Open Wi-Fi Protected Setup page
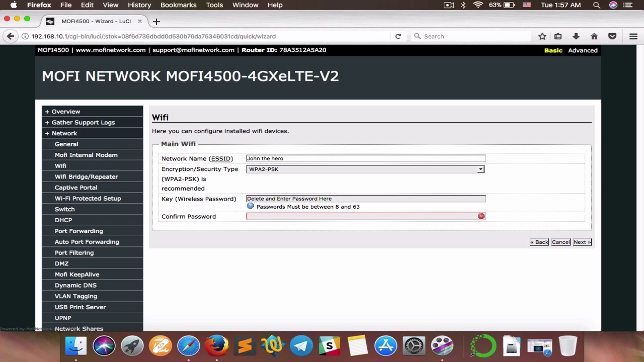Viewport: 644px width, 362px height. tap(88, 199)
